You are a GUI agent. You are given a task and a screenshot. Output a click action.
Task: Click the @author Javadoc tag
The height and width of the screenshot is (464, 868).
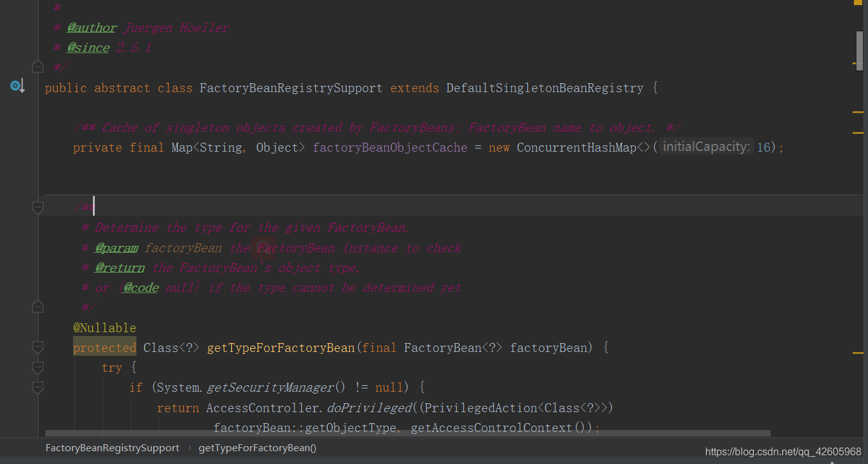(x=92, y=28)
